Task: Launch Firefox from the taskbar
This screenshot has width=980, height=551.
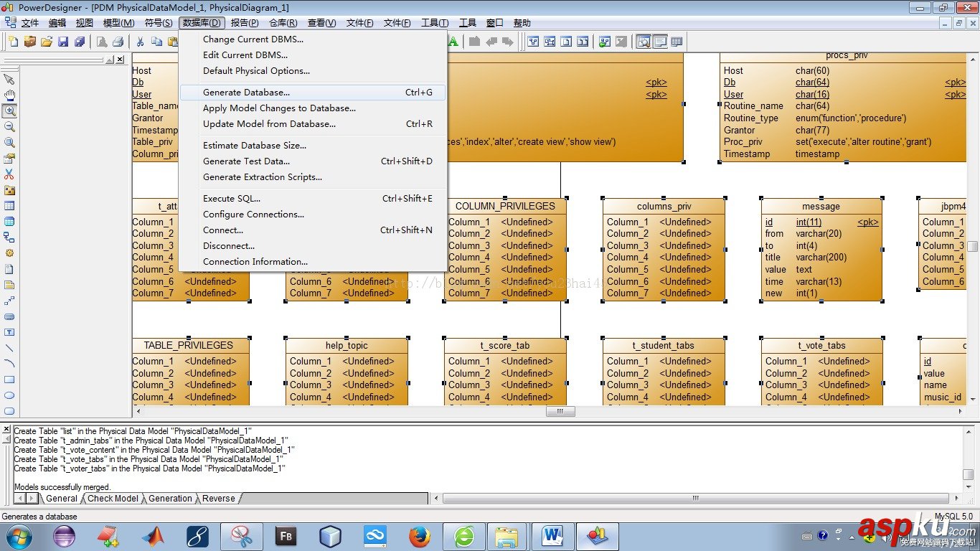Action: click(x=420, y=536)
